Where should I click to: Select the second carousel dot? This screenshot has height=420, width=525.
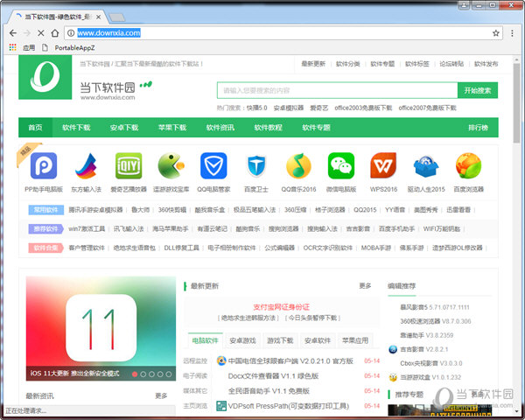pos(143,374)
